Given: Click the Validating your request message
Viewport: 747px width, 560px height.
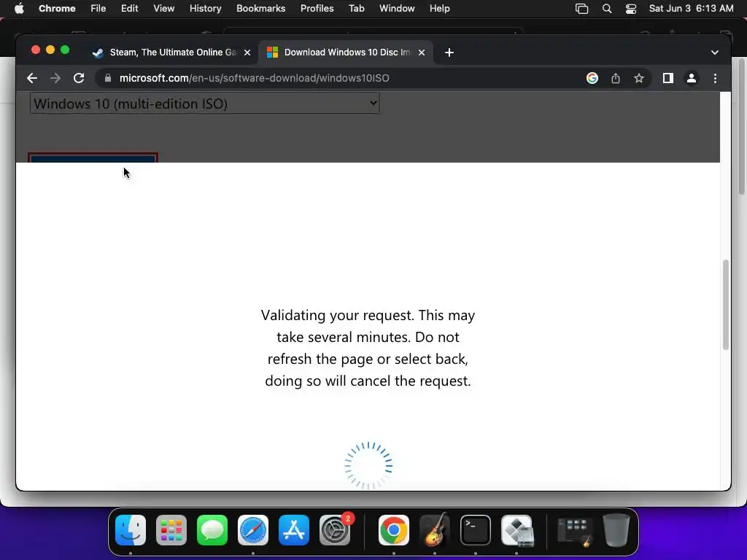Looking at the screenshot, I should 368,348.
